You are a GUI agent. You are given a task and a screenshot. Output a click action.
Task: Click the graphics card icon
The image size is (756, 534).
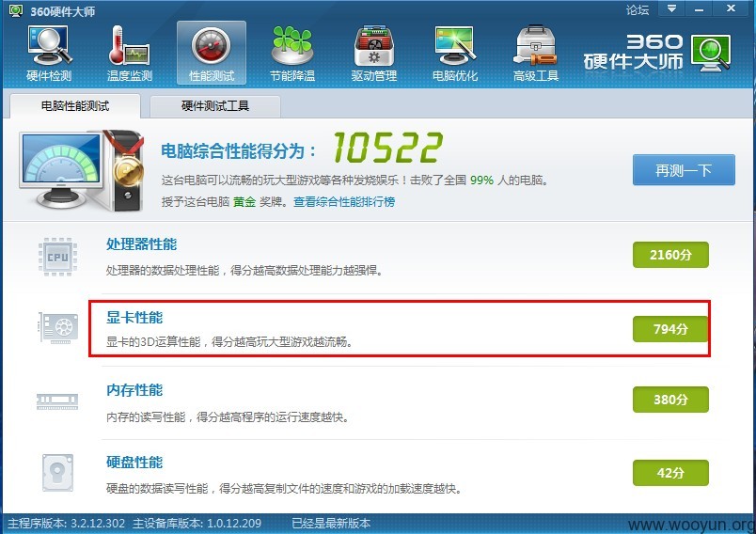tap(58, 328)
